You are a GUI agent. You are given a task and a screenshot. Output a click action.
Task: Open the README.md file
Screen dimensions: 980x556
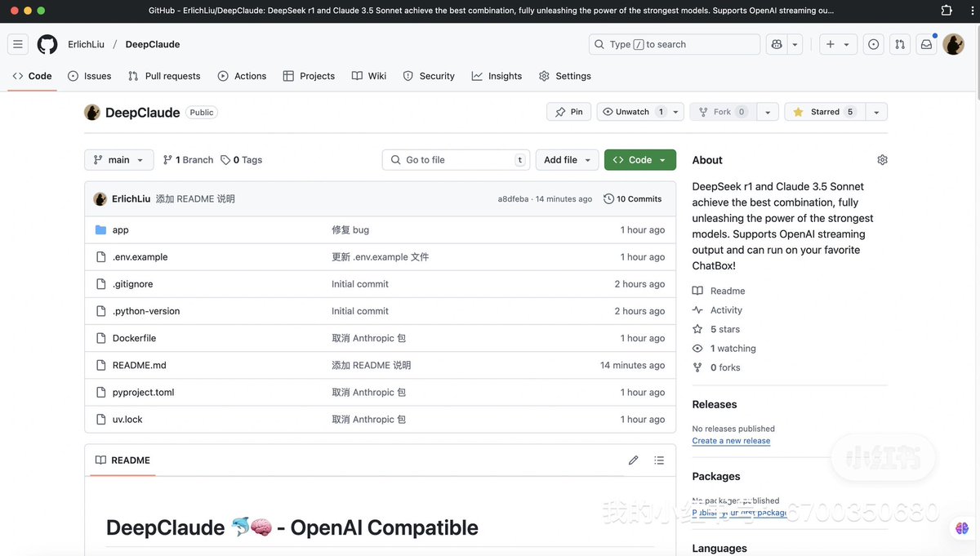(x=140, y=366)
